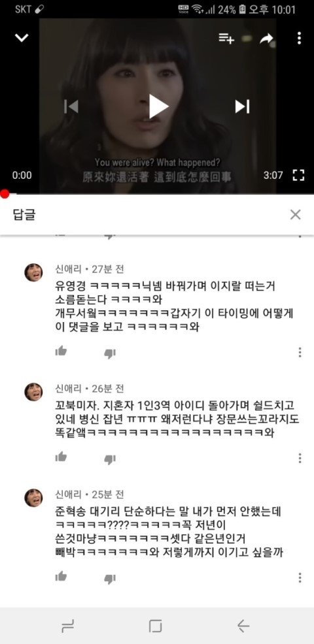Play the video with center play button

pos(158,106)
